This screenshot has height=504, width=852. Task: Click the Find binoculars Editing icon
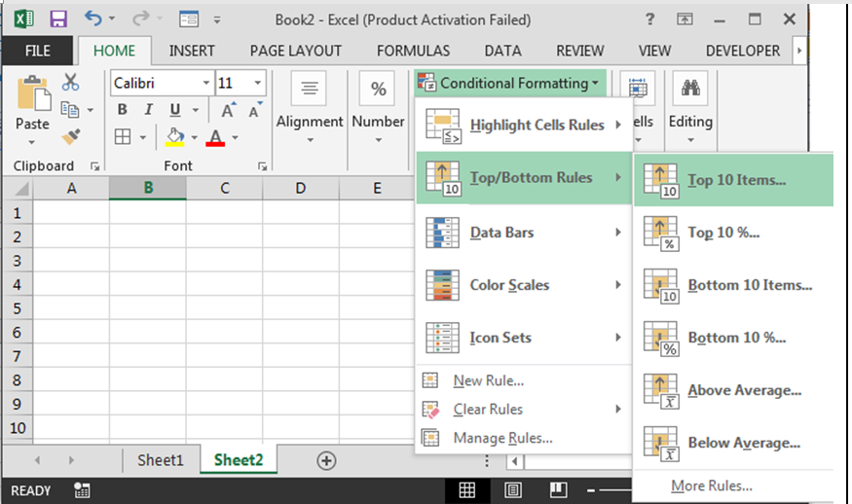[x=690, y=90]
